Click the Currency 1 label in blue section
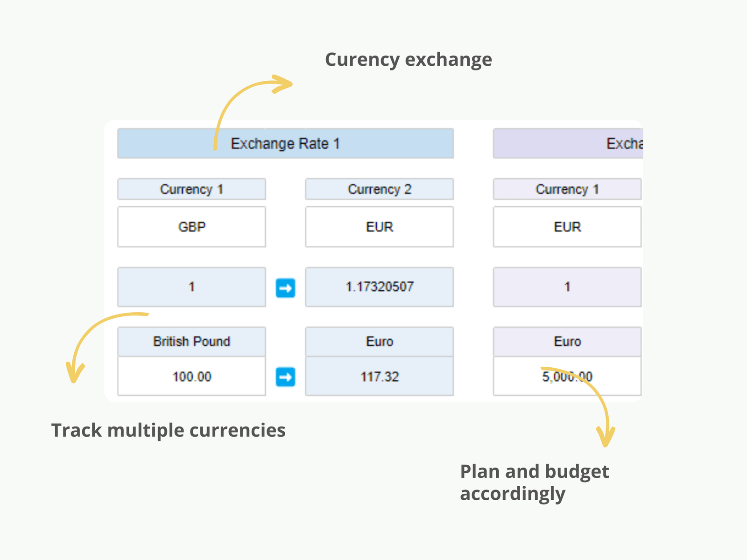The height and width of the screenshot is (560, 747). pyautogui.click(x=191, y=189)
